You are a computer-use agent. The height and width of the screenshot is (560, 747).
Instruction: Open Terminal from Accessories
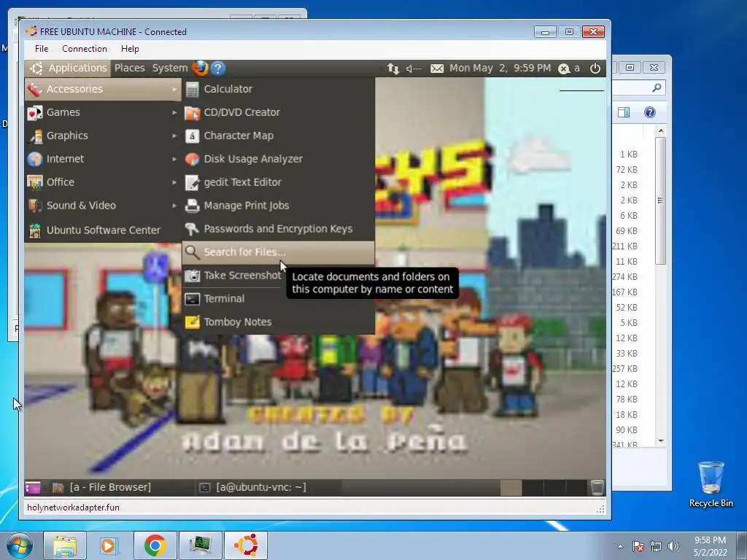pos(278,298)
